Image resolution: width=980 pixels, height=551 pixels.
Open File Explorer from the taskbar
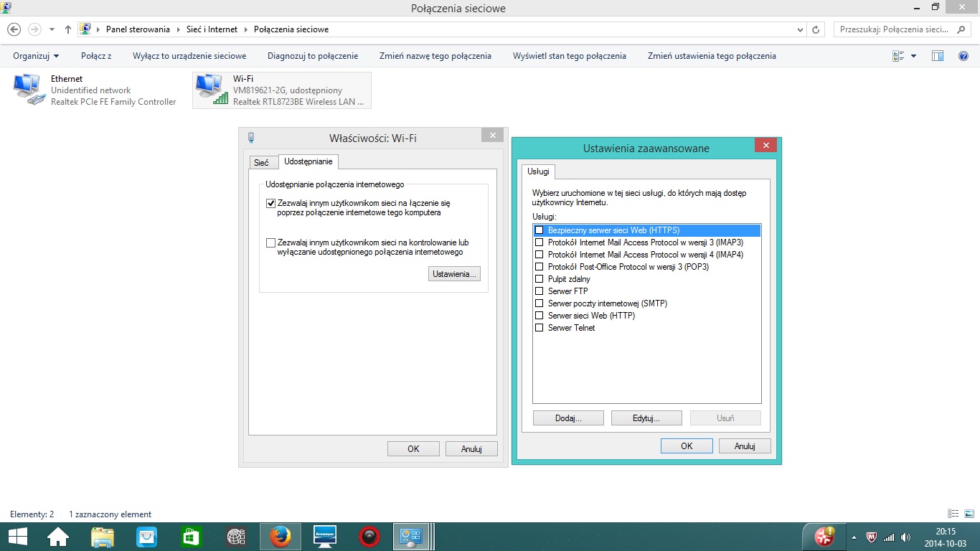103,537
